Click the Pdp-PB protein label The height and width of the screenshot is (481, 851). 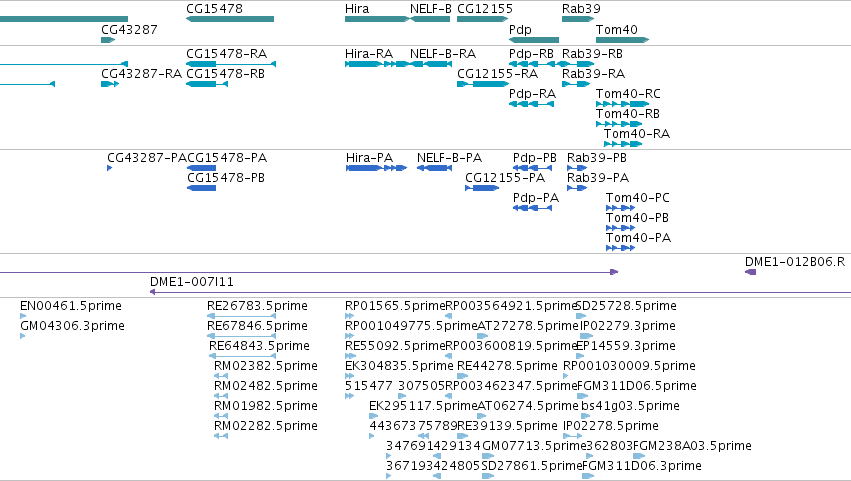535,158
